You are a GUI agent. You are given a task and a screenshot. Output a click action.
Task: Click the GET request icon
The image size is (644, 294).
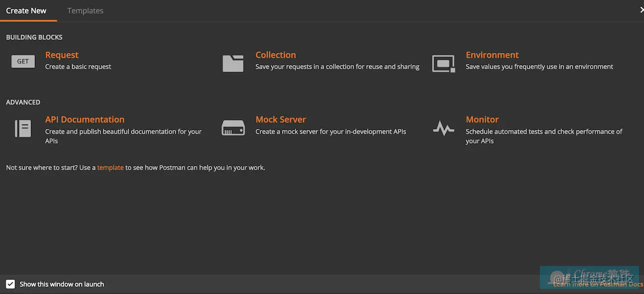pos(23,61)
